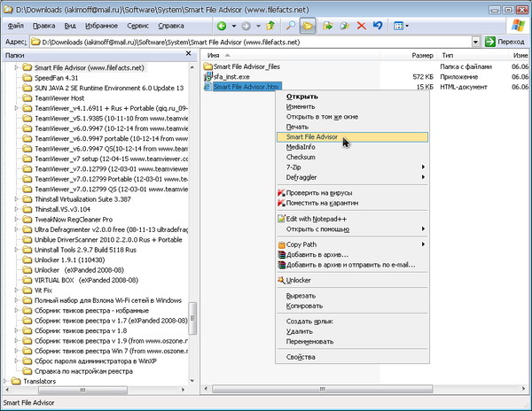
Task: Open the Back history dropdown arrow
Action: click(234, 26)
